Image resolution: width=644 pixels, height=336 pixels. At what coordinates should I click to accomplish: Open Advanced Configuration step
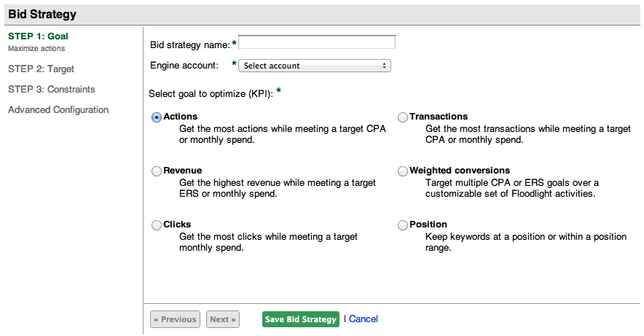click(58, 109)
